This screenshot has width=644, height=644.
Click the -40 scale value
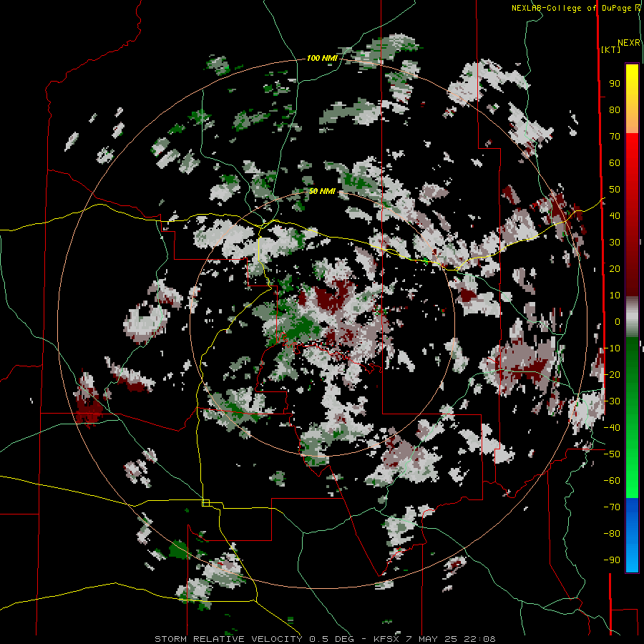[x=612, y=428]
